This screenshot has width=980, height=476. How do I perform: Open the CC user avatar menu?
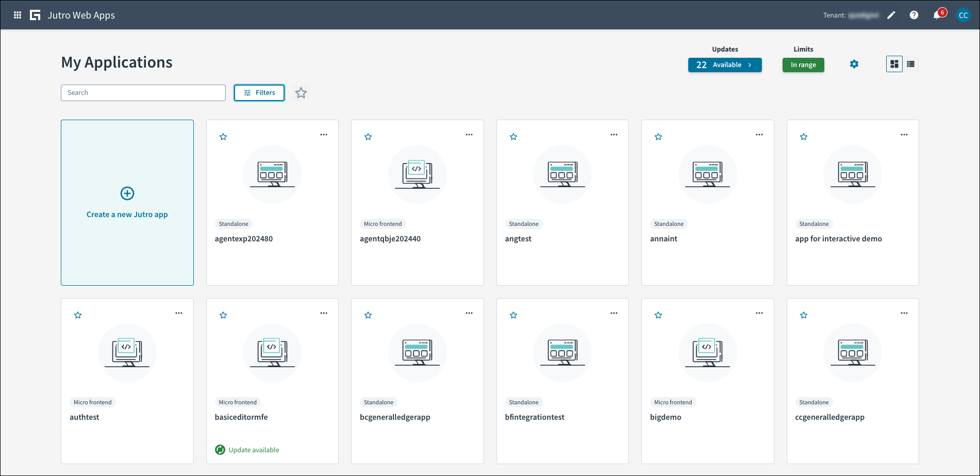[x=964, y=15]
